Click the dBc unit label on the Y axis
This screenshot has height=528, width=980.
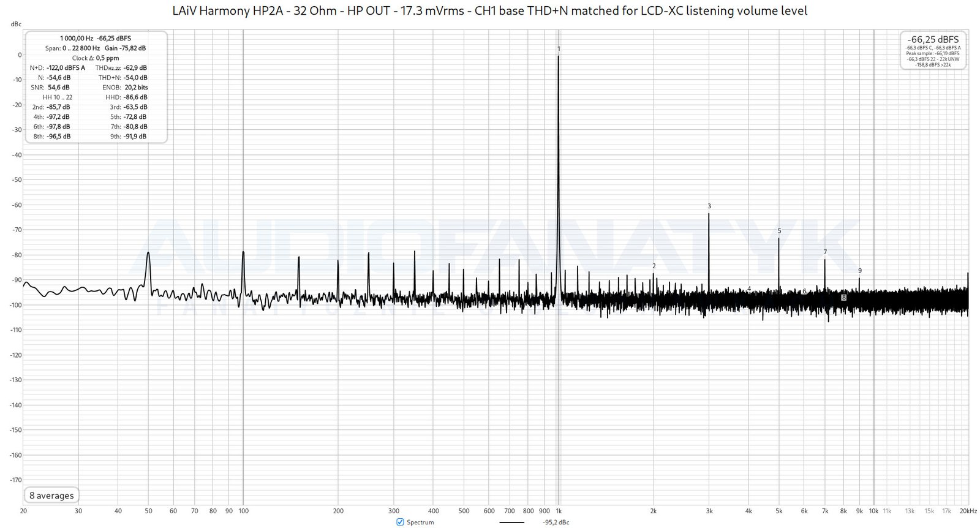tap(16, 24)
